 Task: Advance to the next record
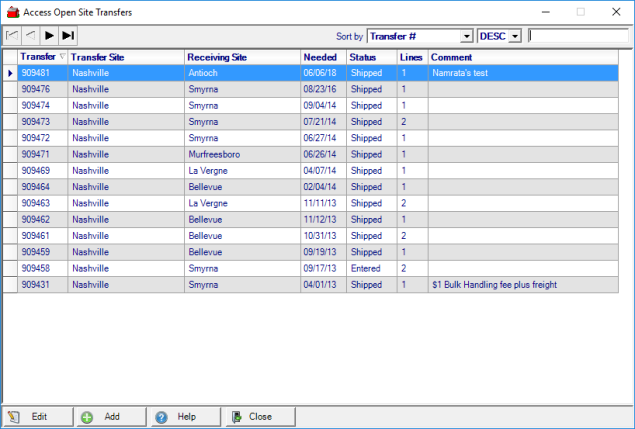48,36
